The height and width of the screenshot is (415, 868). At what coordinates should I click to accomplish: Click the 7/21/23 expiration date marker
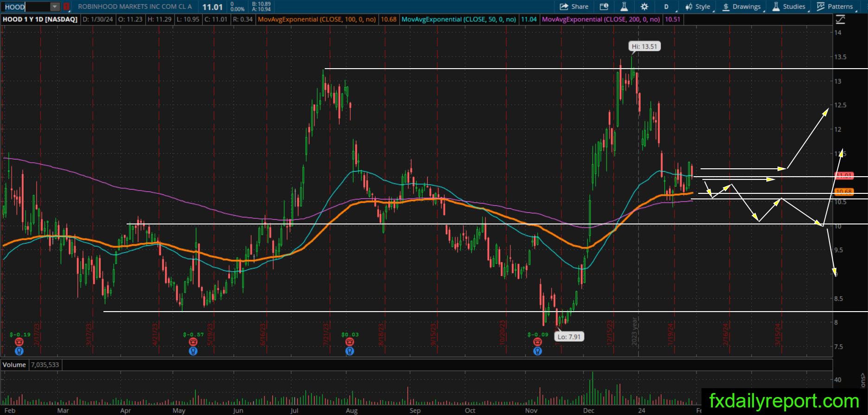(326, 334)
